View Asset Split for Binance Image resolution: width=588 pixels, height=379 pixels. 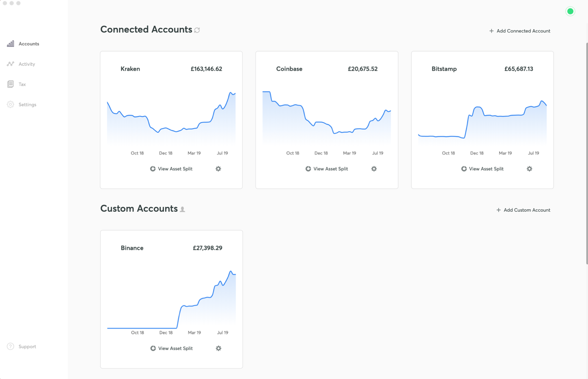coord(171,348)
